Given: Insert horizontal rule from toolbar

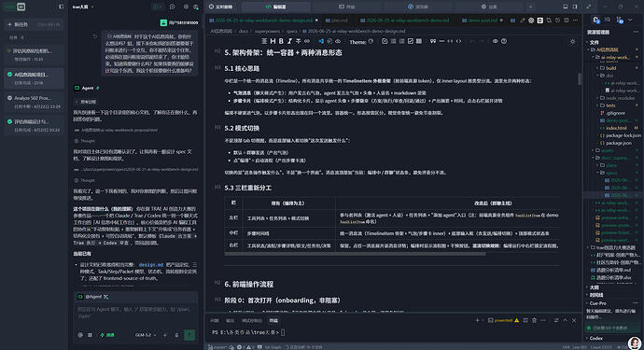Looking at the screenshot, I should [441, 41].
